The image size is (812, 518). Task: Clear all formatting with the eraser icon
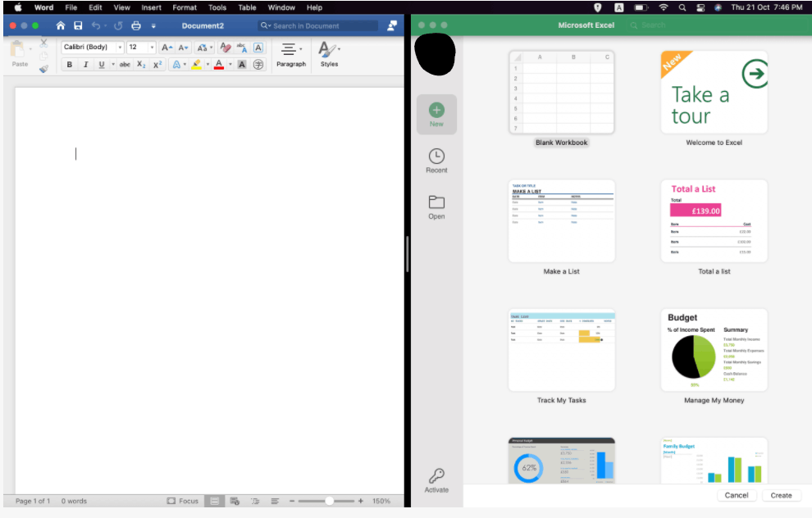point(226,48)
